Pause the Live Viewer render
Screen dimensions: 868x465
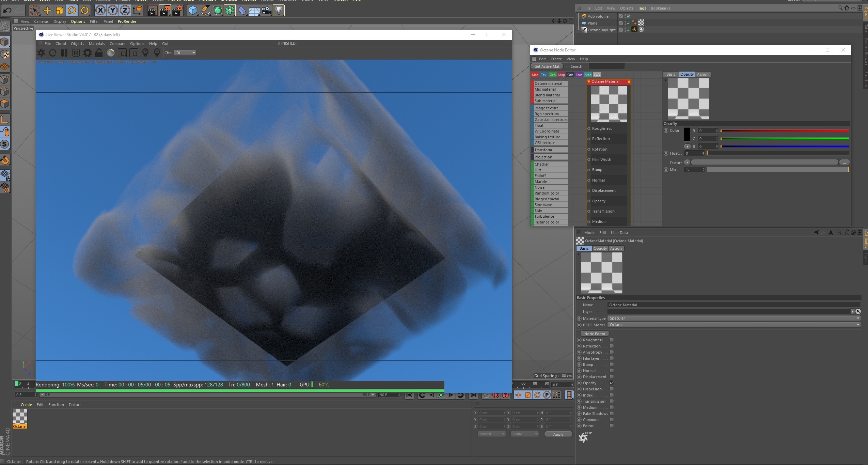click(x=64, y=53)
